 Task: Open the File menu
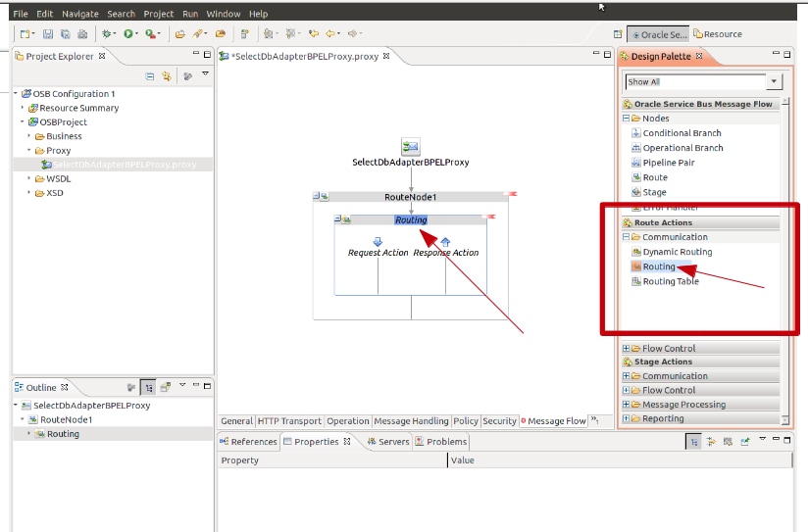pyautogui.click(x=21, y=14)
